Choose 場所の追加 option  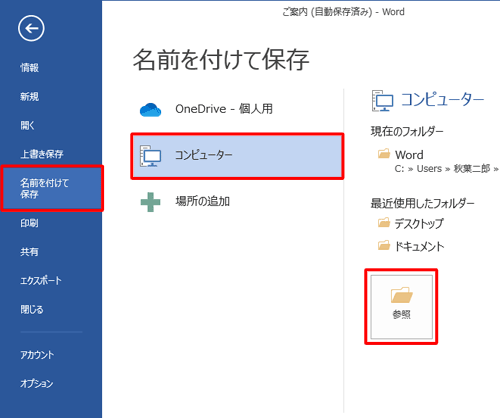coord(203,201)
